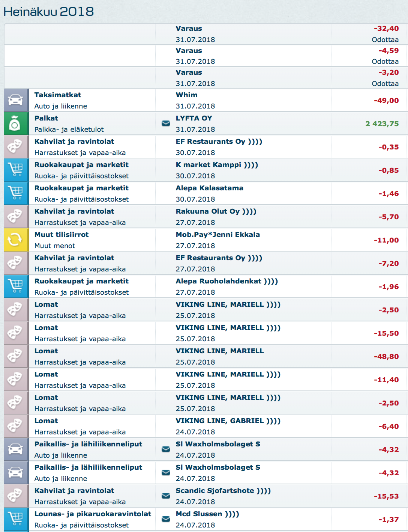Screen dimensions: 408x532
Task: Click the shopping cart icon for Alepa Kalasatama
Action: 16,193
